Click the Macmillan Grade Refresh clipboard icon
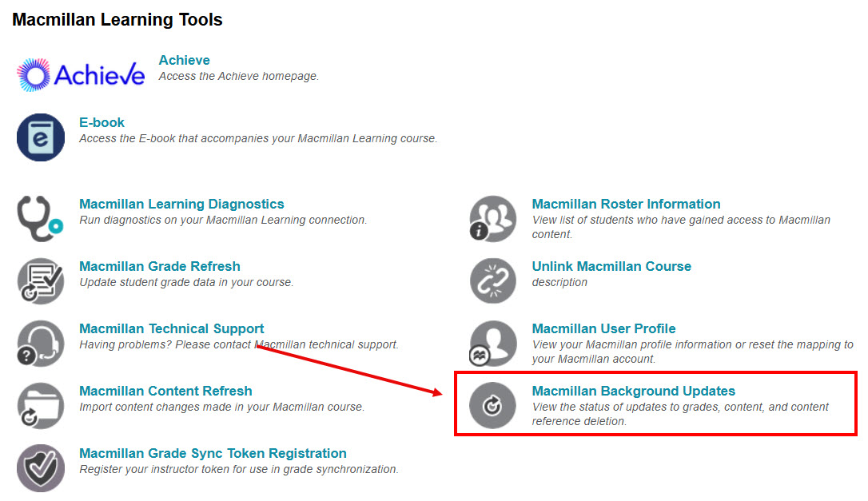 click(x=40, y=280)
